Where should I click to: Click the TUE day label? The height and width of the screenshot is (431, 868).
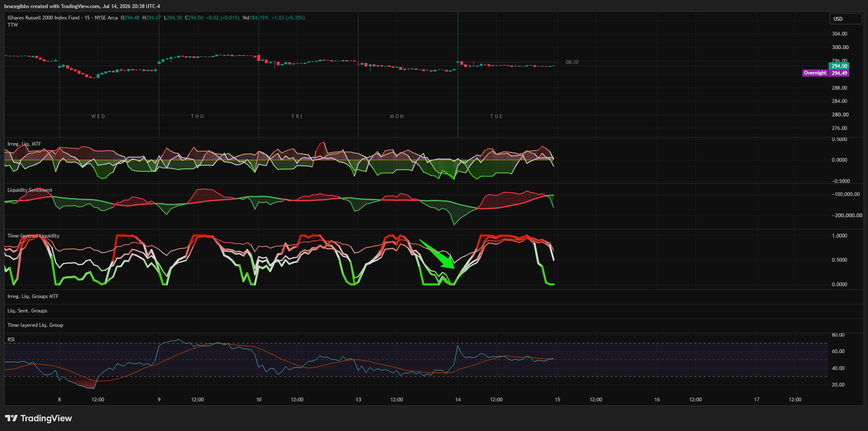pos(496,116)
